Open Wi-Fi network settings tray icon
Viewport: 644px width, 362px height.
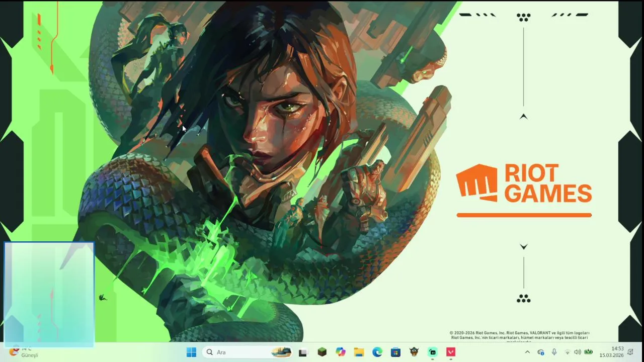[567, 352]
